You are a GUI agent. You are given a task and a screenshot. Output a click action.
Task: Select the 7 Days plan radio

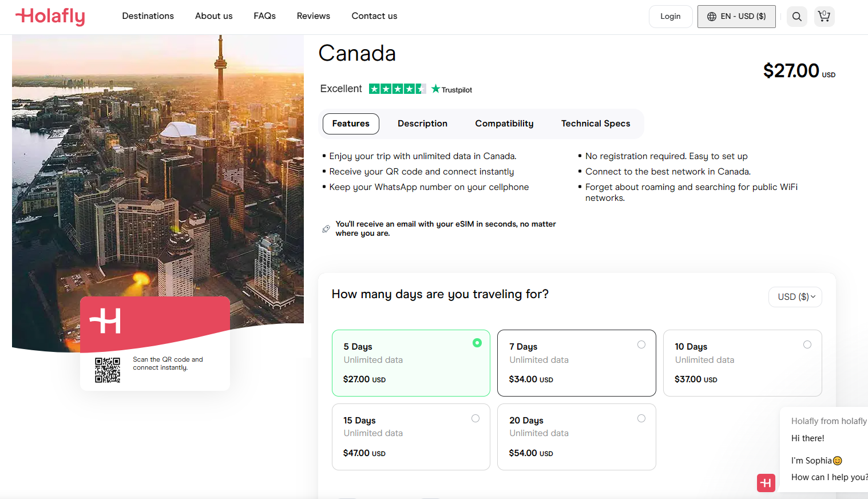[641, 344]
